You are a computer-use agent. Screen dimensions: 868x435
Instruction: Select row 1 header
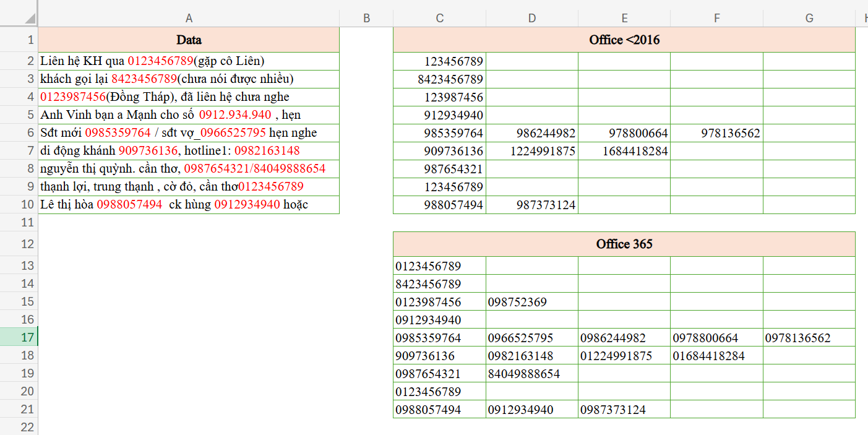[x=19, y=40]
